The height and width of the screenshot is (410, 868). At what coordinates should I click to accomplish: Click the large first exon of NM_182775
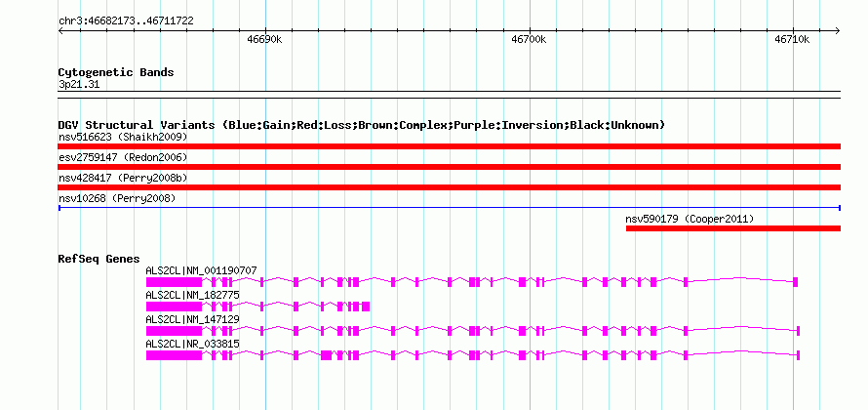(174, 307)
